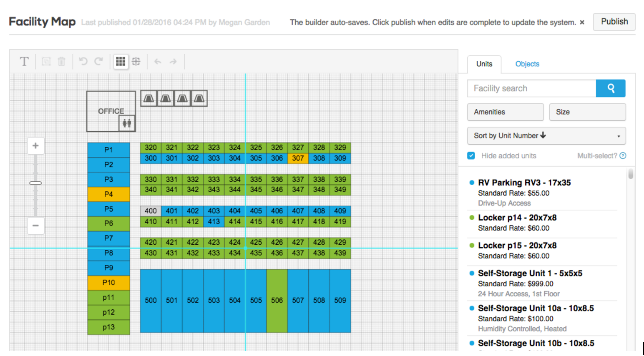The image size is (644, 356).
Task: Select unit 340 on map
Action: (x=151, y=190)
